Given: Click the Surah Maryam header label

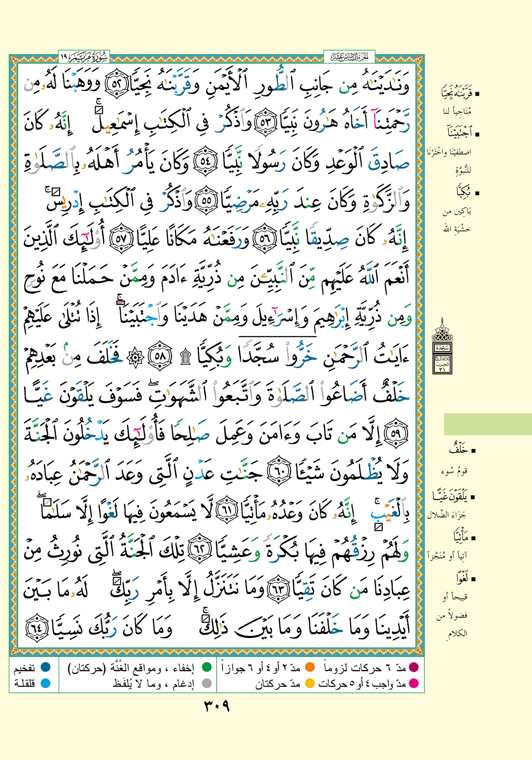Looking at the screenshot, I should point(84,58).
